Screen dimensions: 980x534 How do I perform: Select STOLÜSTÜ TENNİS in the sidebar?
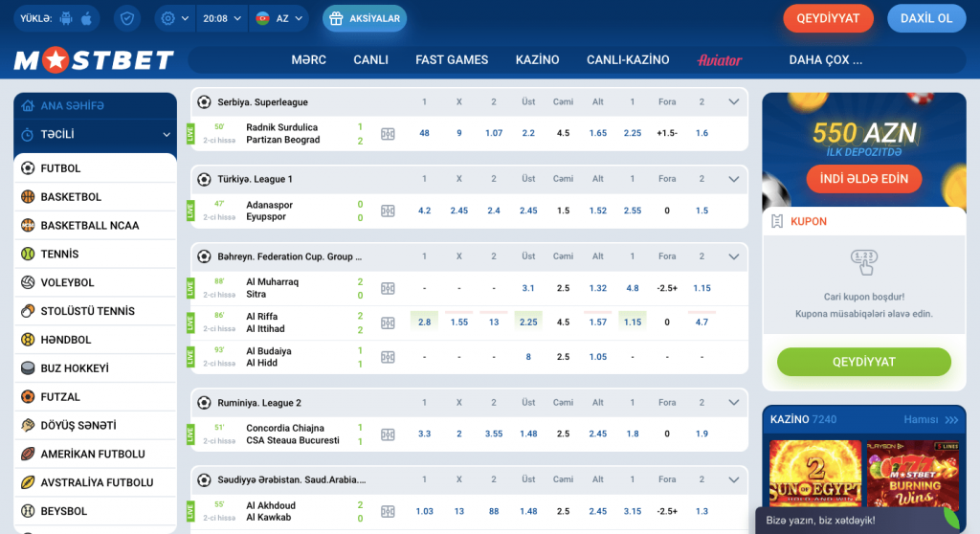(95, 311)
